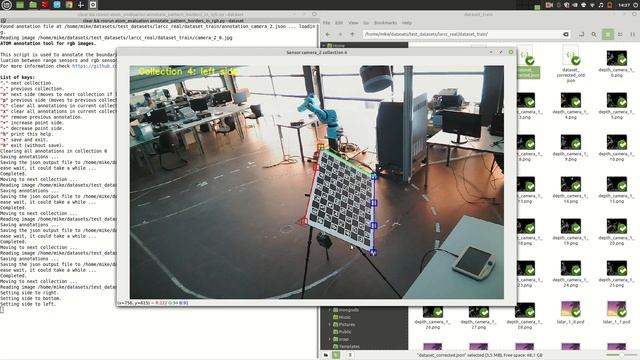Select depth_camera_1_26.png file

click(433, 318)
